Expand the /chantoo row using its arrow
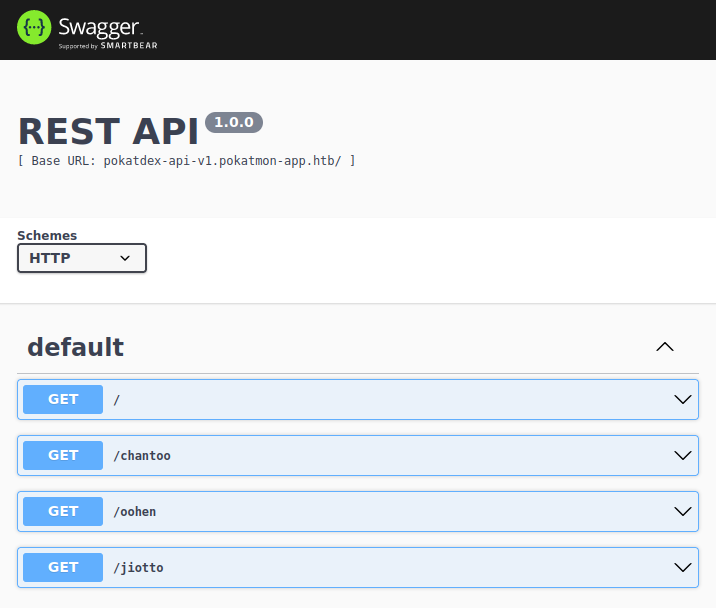Image resolution: width=716 pixels, height=608 pixels. point(683,455)
